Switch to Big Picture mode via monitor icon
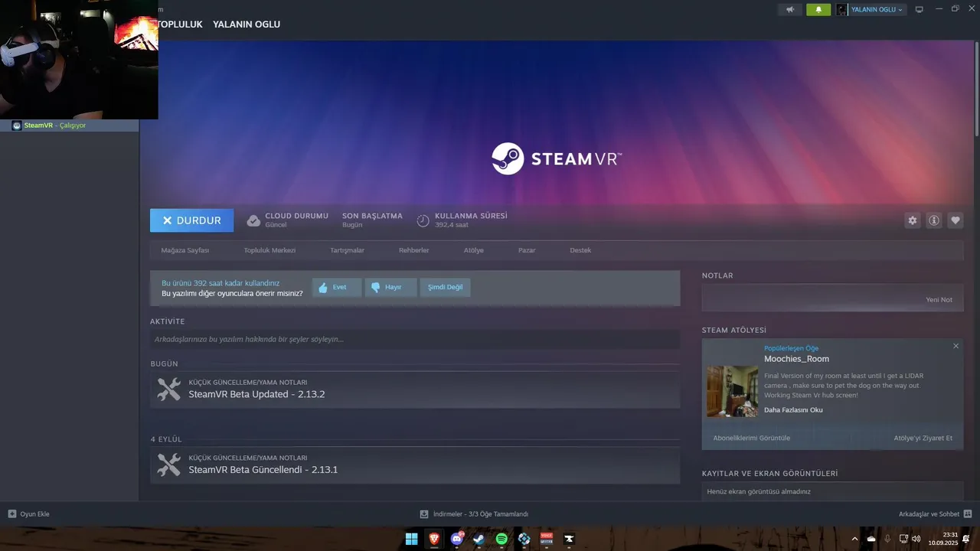 coord(920,9)
